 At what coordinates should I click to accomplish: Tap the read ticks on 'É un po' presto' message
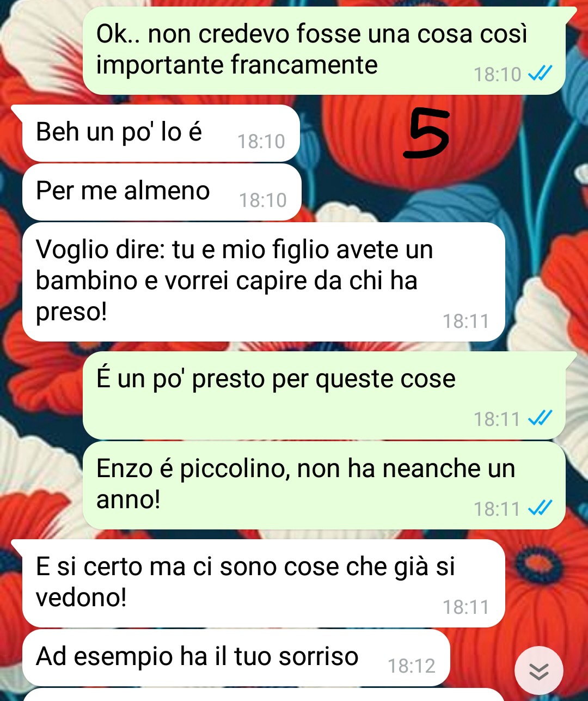pyautogui.click(x=541, y=418)
